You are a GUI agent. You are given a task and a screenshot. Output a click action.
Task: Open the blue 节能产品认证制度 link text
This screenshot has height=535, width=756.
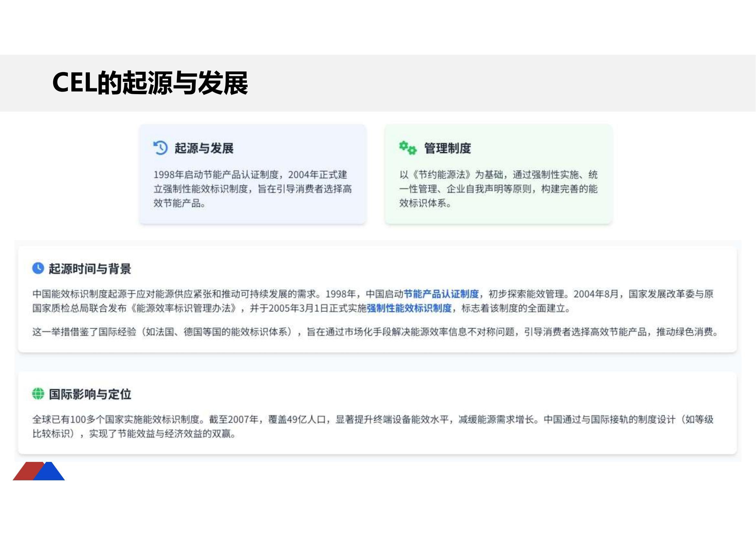pos(441,294)
